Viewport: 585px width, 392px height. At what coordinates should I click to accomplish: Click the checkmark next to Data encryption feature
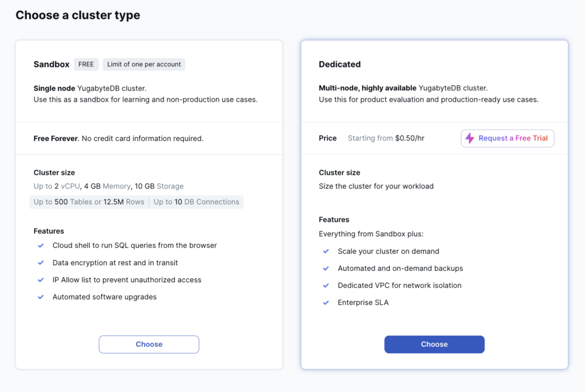[41, 262]
